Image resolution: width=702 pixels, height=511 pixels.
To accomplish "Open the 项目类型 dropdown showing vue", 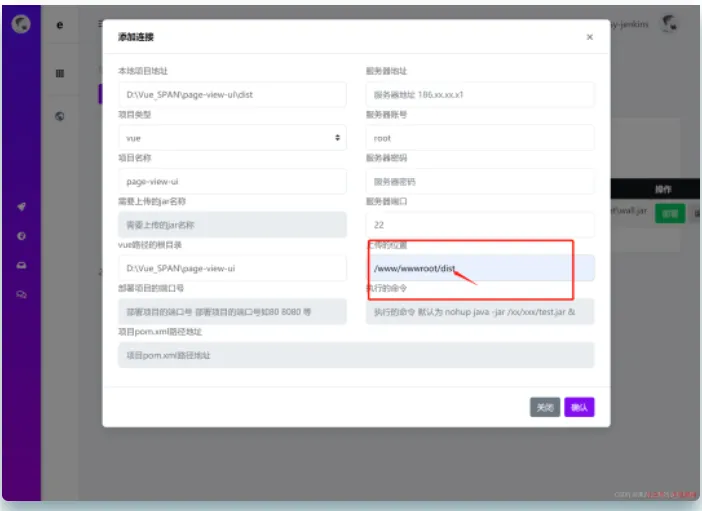I will [x=232, y=138].
